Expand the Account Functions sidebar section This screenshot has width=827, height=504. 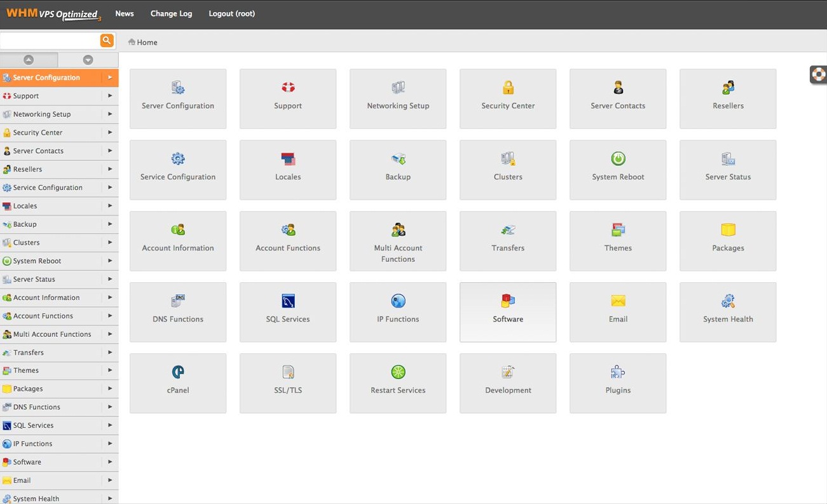point(59,315)
